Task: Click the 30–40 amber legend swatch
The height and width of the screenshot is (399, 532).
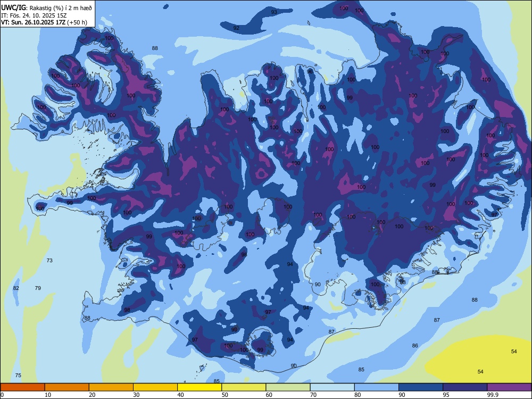Action: point(155,387)
